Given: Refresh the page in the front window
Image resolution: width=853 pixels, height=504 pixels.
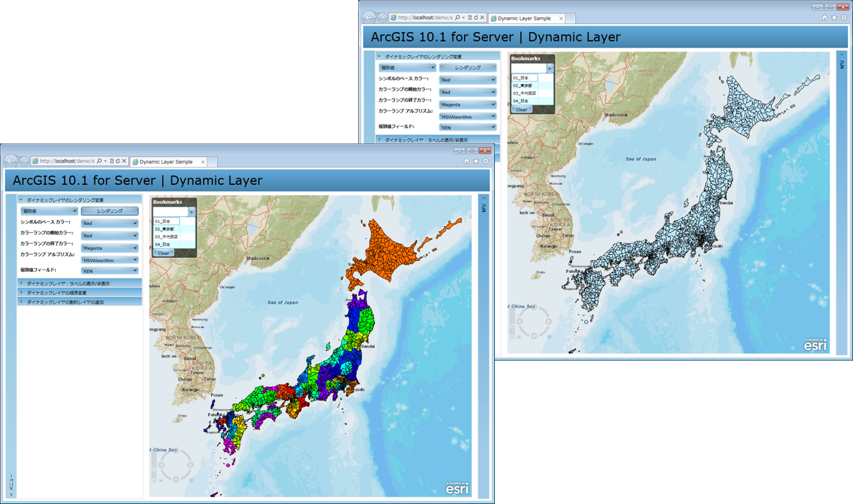Looking at the screenshot, I should tap(118, 161).
